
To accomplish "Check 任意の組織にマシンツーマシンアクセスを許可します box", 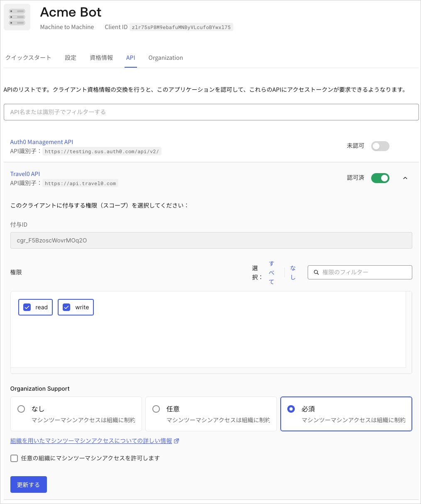I will point(14,458).
